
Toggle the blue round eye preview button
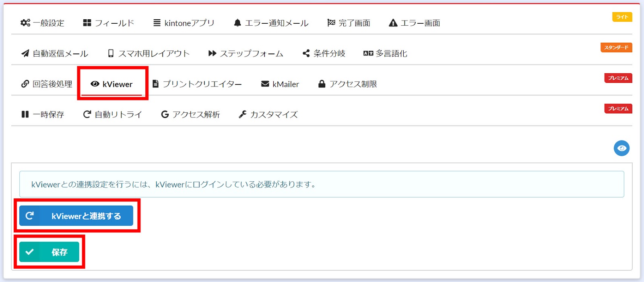coord(621,148)
